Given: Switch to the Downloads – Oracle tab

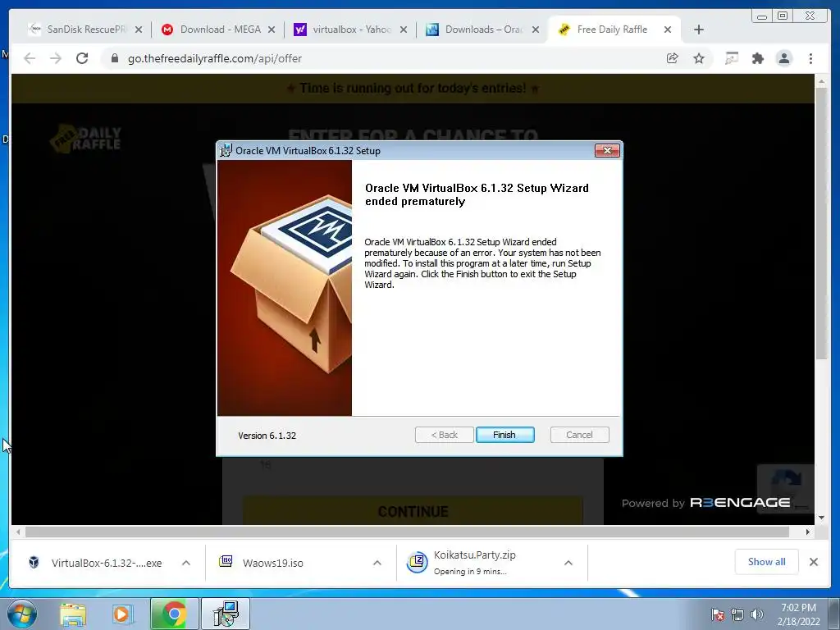Looking at the screenshot, I should click(x=483, y=30).
